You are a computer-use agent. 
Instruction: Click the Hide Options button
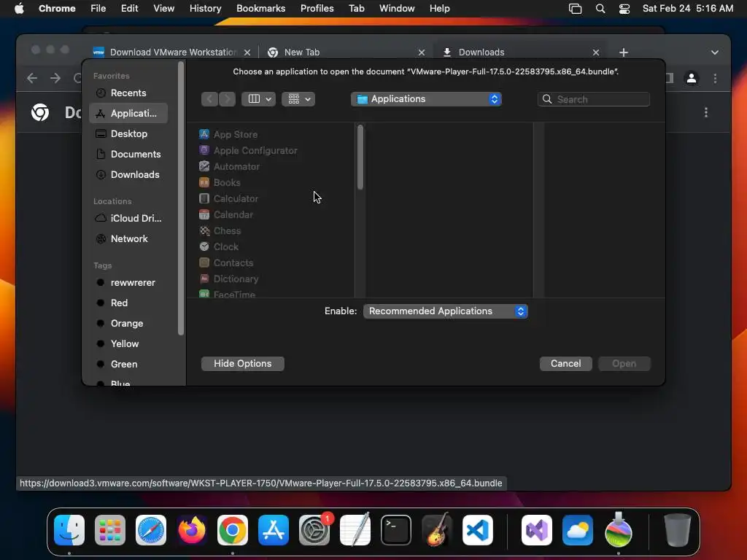tap(242, 364)
